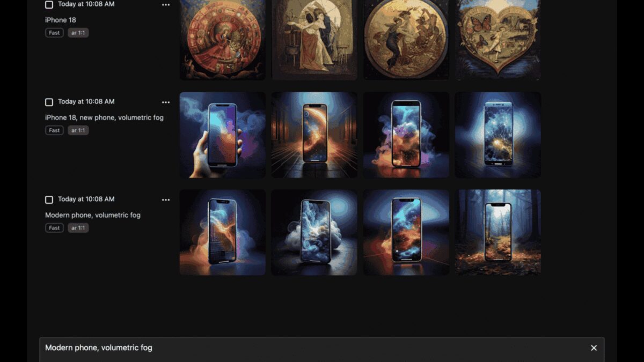Open the three-dot menu for the iPhone 18 prompt
The width and height of the screenshot is (644, 362).
click(x=166, y=5)
